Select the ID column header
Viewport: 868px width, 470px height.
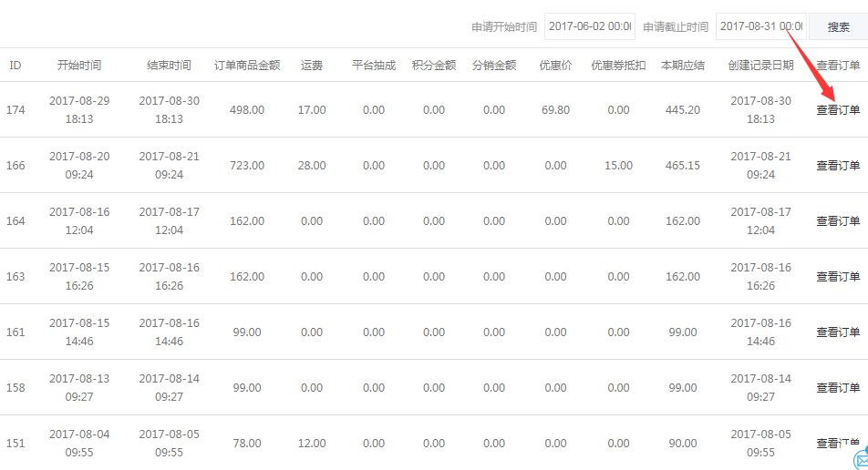tap(15, 66)
